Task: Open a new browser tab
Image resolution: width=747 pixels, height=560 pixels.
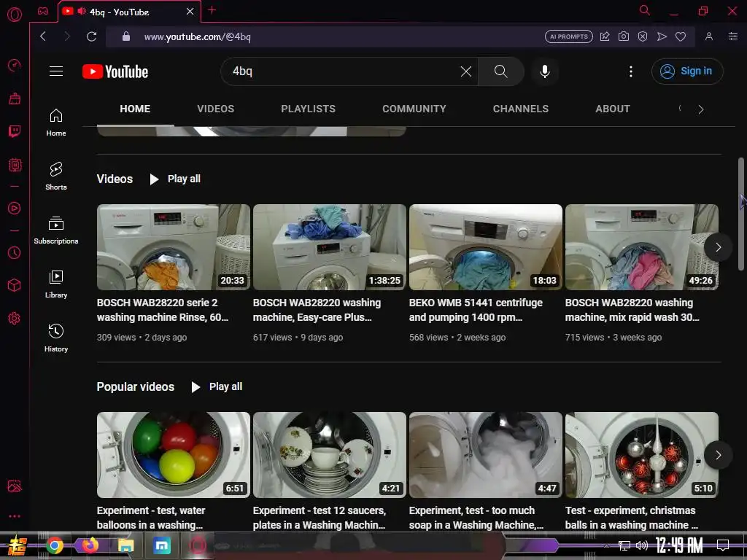Action: (212, 10)
